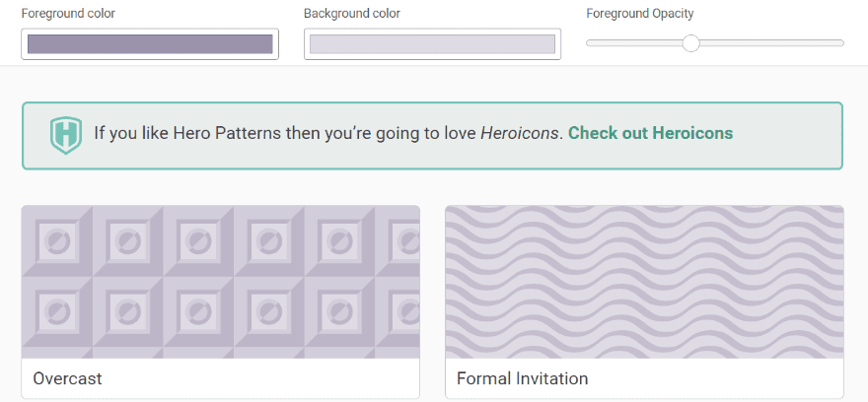Select the Formal Invitation wavy pattern preview
Image resolution: width=868 pixels, height=402 pixels.
point(644,282)
